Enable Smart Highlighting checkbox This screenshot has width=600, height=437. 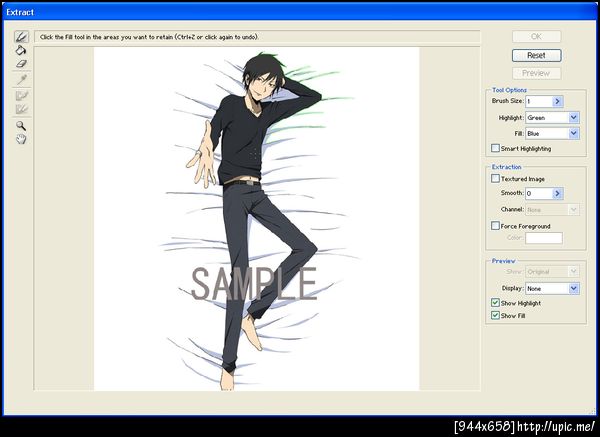[496, 148]
